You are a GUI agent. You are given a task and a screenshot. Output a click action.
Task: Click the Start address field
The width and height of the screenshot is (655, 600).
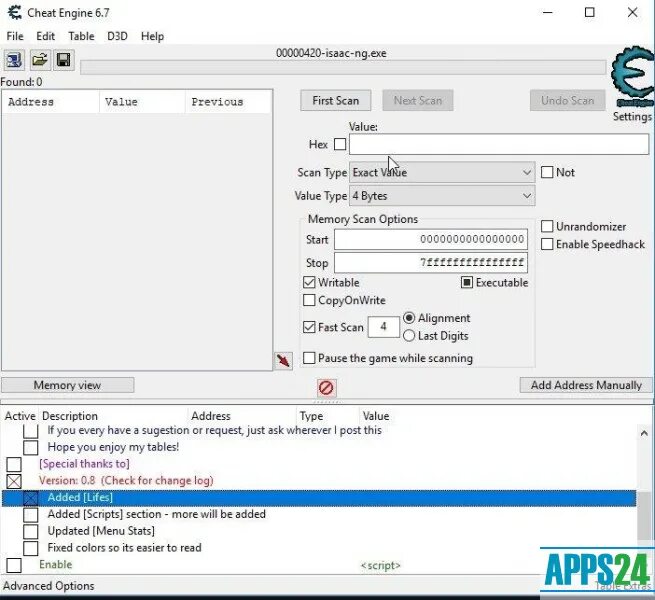tap(431, 239)
